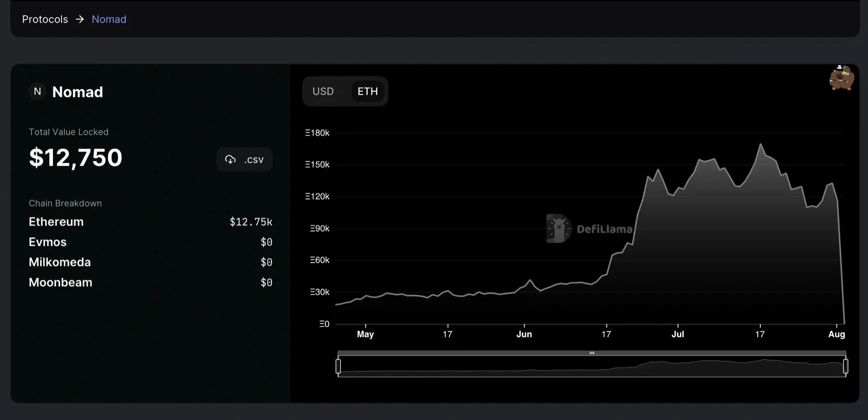Viewport: 868px width, 420px height.
Task: Click the Ξ30k y-axis label
Action: 320,292
